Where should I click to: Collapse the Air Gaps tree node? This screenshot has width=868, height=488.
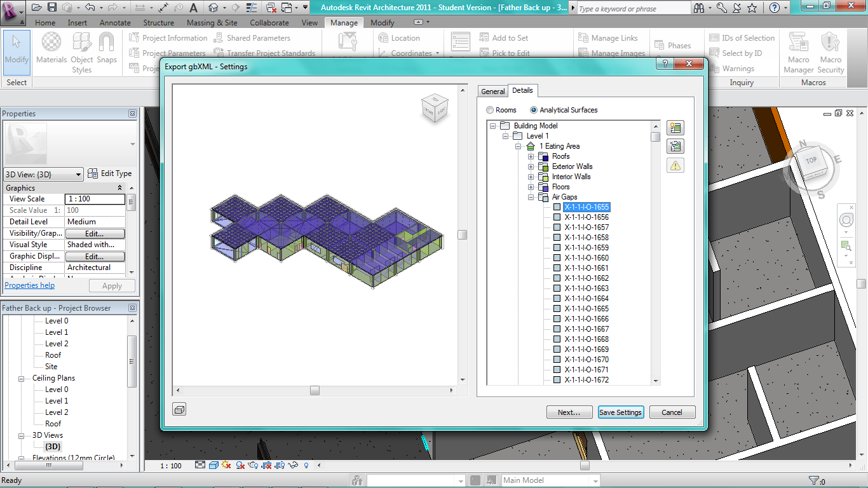[x=531, y=197]
